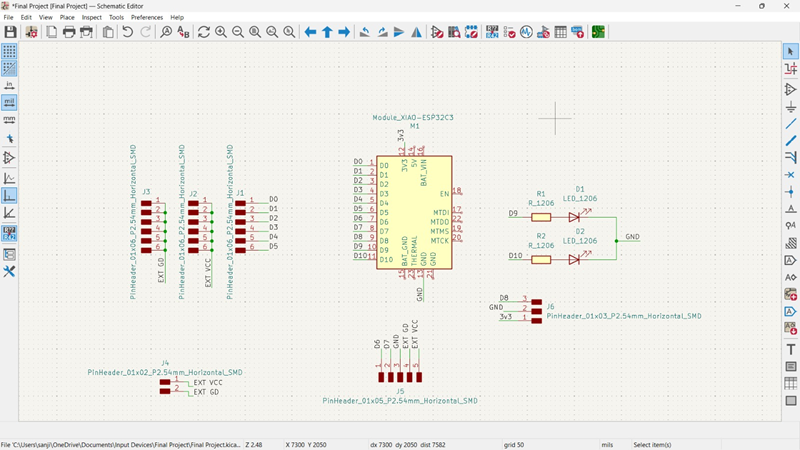This screenshot has height=450, width=800.
Task: Save the schematic with the floppy disk icon
Action: pyautogui.click(x=10, y=32)
